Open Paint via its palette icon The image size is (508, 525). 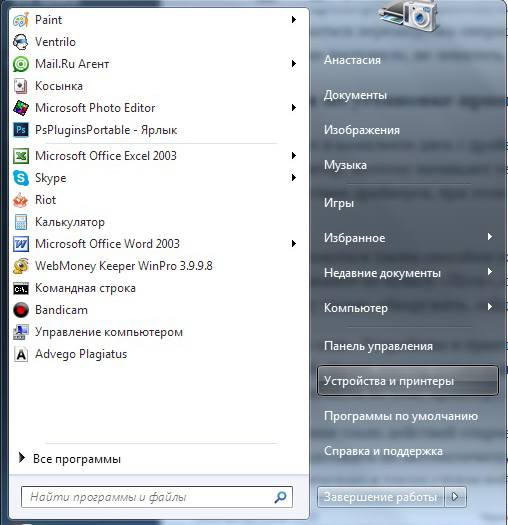pos(21,20)
